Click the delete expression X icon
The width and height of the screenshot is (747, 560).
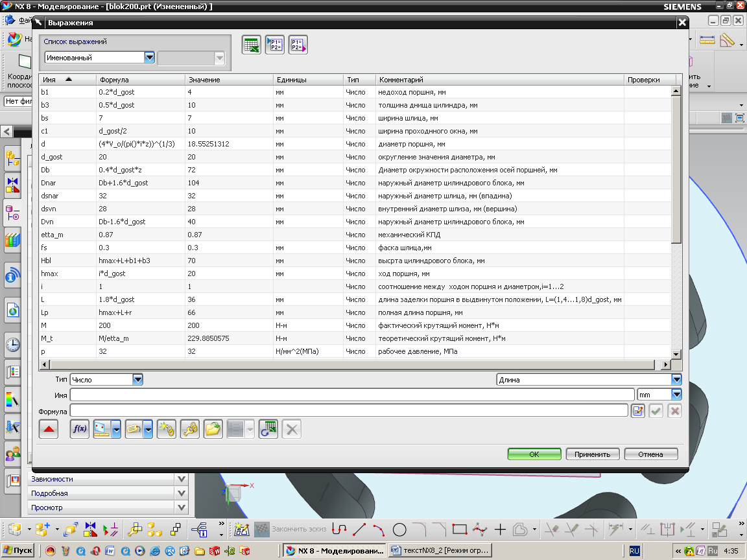292,429
